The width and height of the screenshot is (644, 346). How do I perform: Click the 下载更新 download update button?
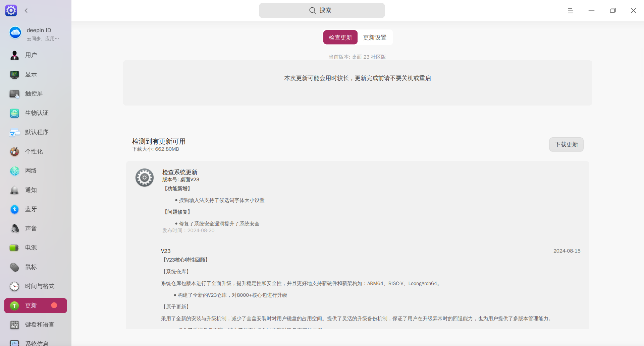[x=566, y=144]
